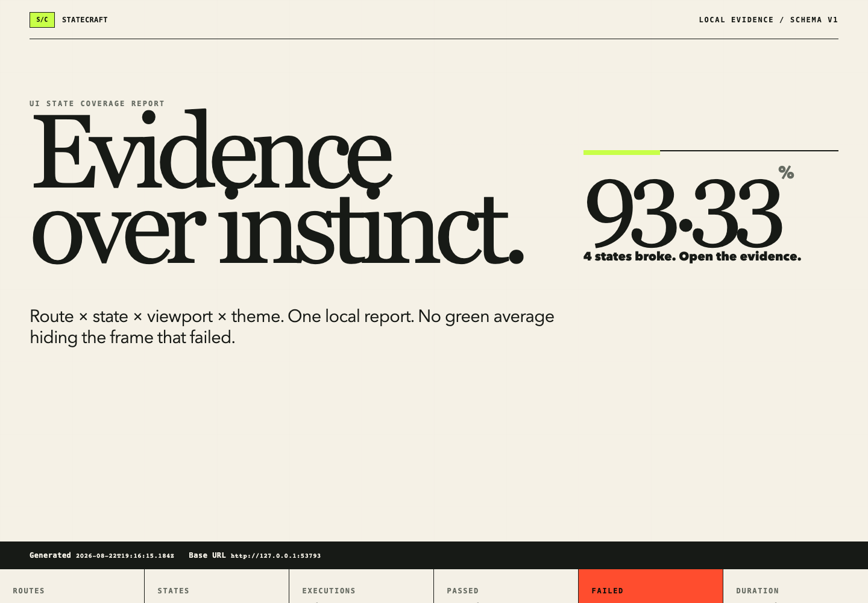Image resolution: width=868 pixels, height=603 pixels.
Task: Select the PASSED stat tile
Action: click(x=506, y=586)
